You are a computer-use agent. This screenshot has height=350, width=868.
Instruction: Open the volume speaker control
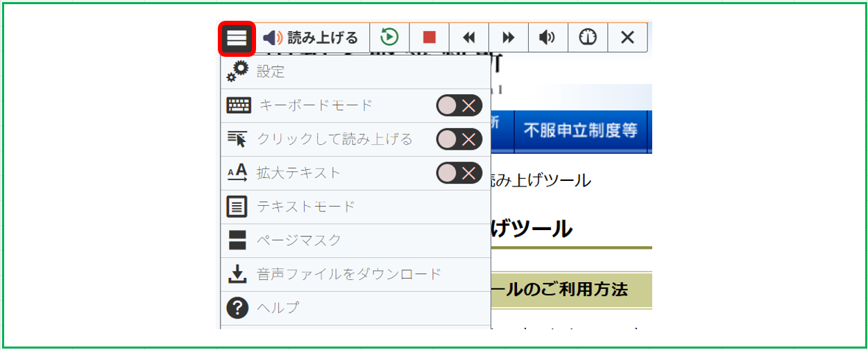(548, 37)
